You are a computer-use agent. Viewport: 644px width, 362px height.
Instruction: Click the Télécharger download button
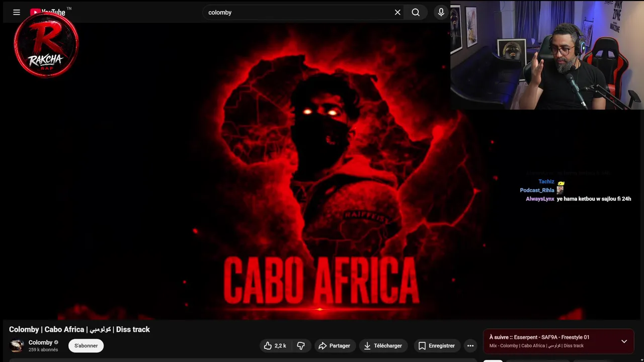[383, 345]
